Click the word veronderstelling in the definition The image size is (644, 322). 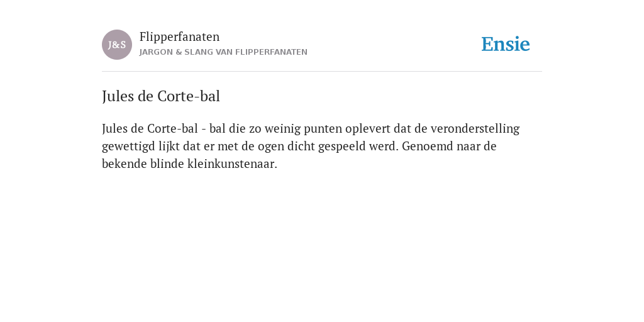pos(475,129)
